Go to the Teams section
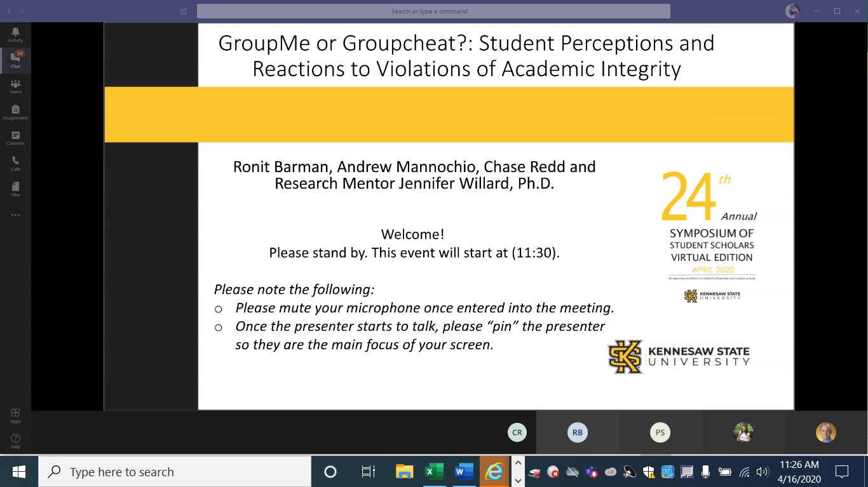Screen dimensions: 868x487 [15, 86]
